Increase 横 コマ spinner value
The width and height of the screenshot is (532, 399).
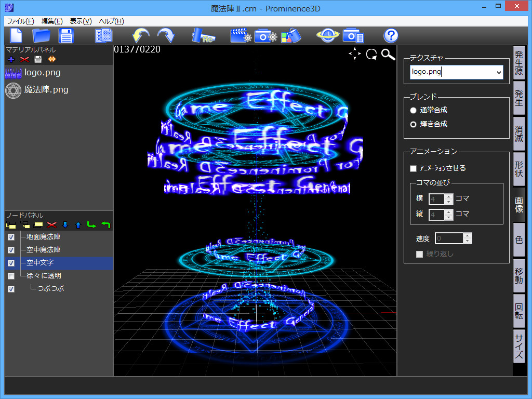[x=449, y=196]
